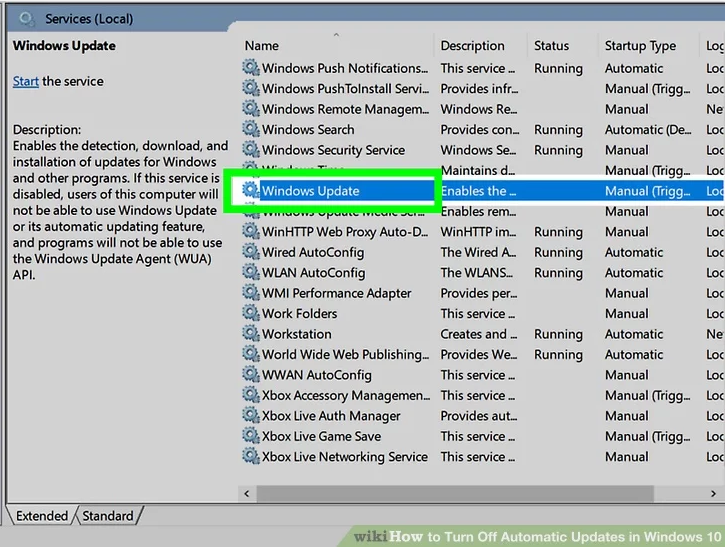Select Xbox Live Networking Service row

coord(344,457)
